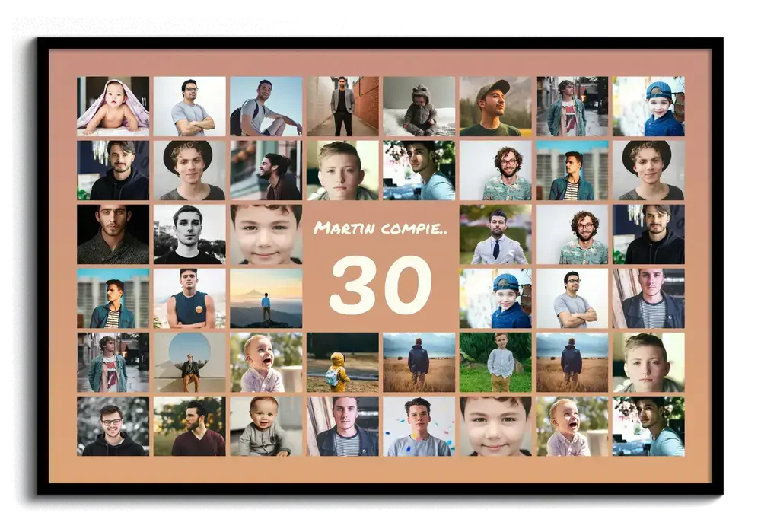Click photo of man wearing cap and green shirt

[495, 107]
